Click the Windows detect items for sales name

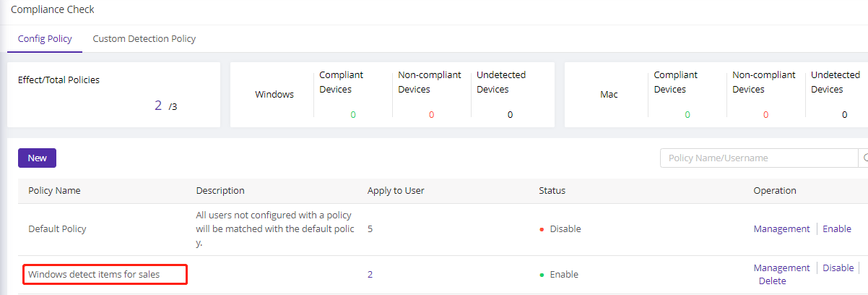pos(94,275)
